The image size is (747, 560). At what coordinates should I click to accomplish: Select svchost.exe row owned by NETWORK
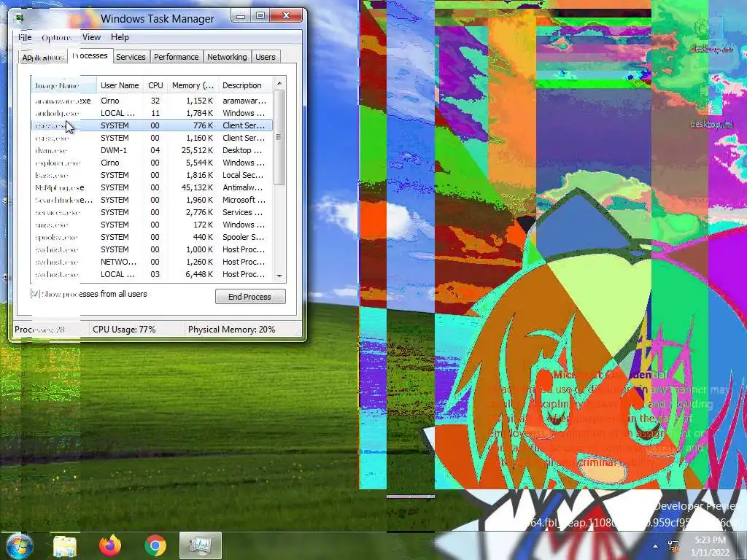[x=152, y=262]
